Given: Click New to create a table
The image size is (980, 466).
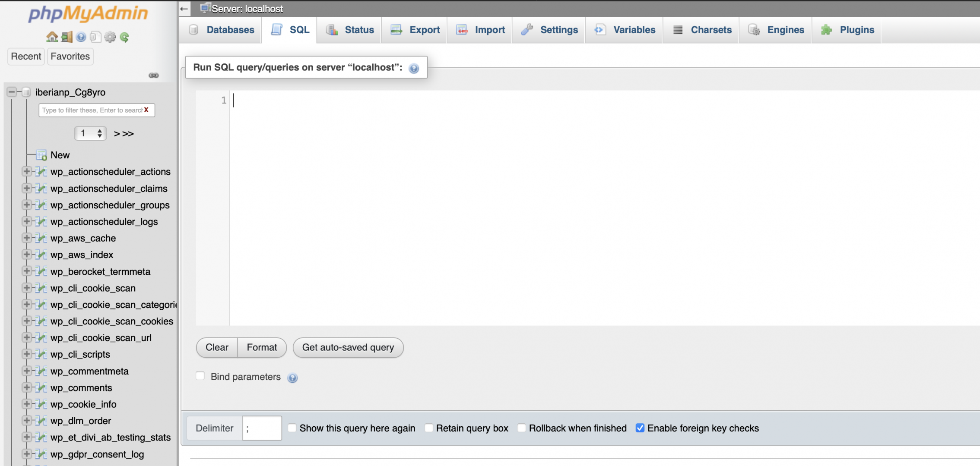Looking at the screenshot, I should [60, 155].
